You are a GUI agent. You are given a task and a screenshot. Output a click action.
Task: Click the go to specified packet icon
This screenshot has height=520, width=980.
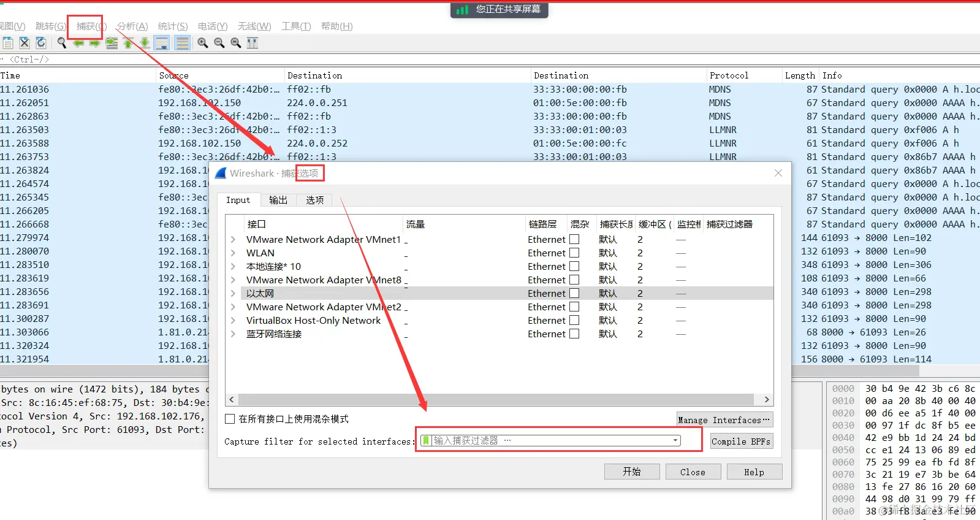[112, 43]
